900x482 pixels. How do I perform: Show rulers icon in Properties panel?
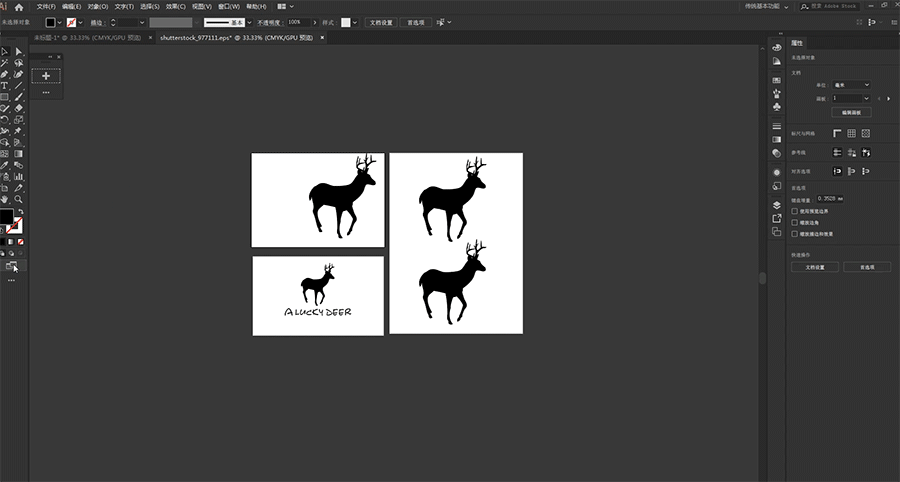836,133
